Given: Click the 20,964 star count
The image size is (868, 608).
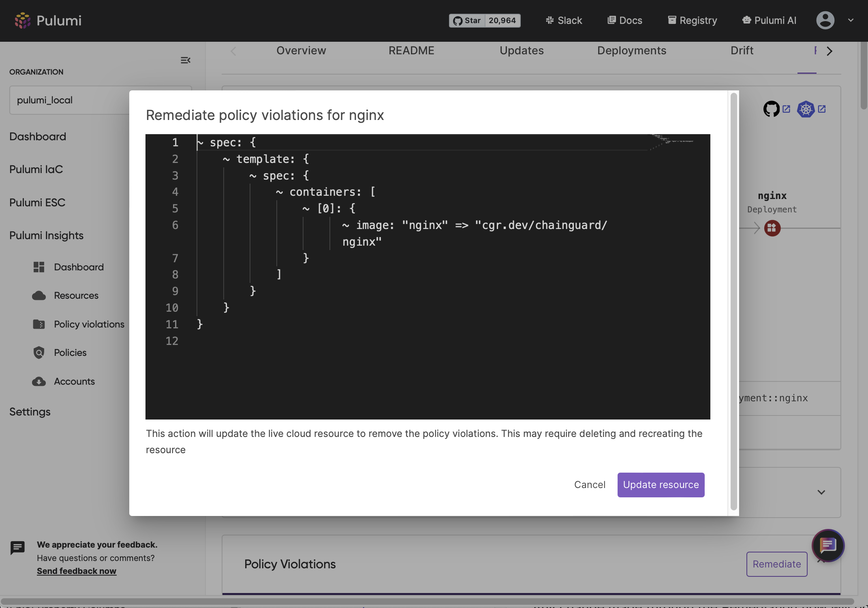Looking at the screenshot, I should [x=502, y=21].
